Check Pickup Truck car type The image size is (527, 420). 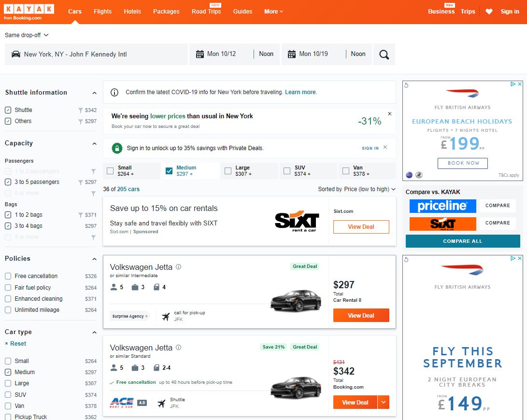coord(8,417)
